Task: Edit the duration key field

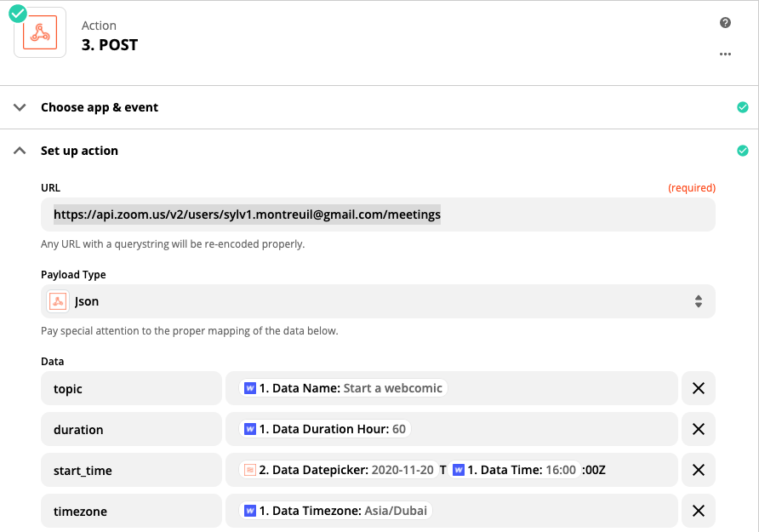Action: point(131,429)
